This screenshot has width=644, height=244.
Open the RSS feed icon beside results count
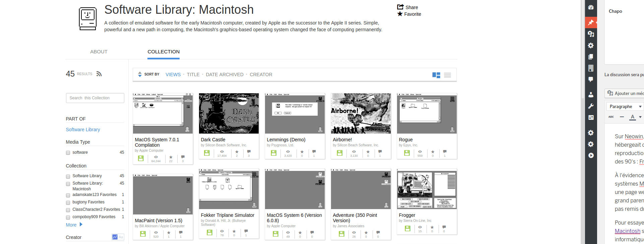pyautogui.click(x=99, y=74)
